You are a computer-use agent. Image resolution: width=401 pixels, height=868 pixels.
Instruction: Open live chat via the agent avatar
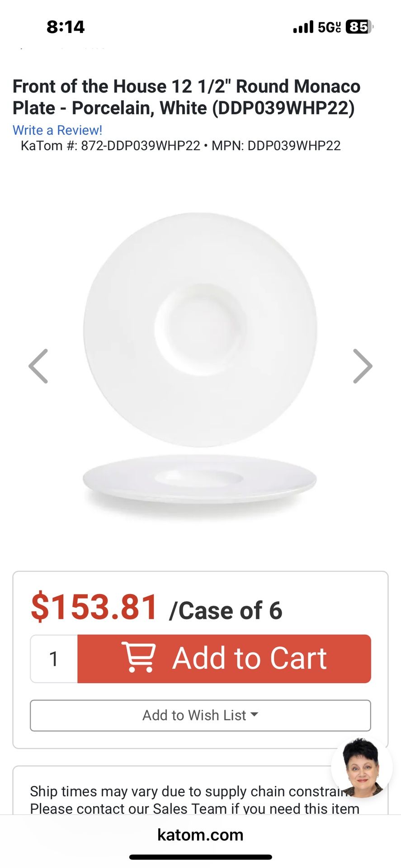coord(362,768)
